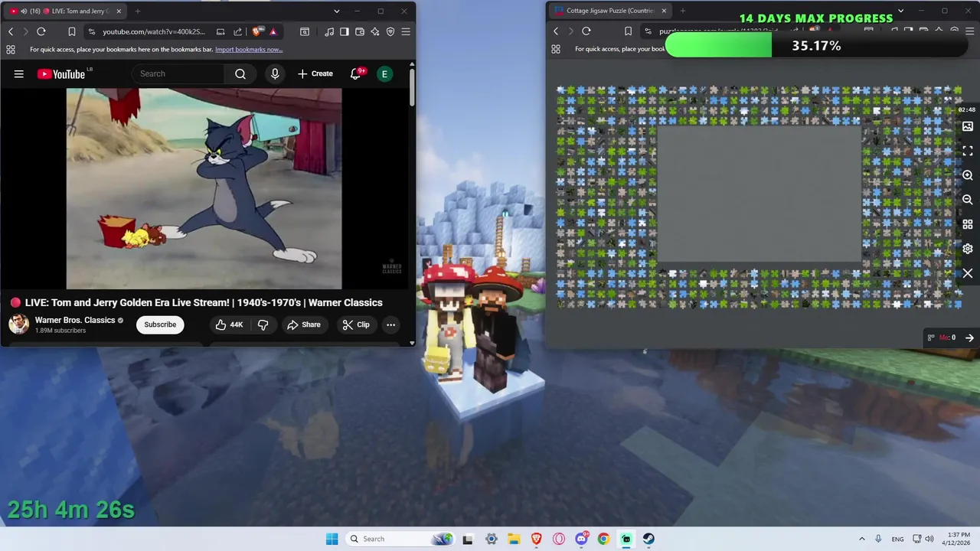
Task: Open a new tab in the YouTube window
Action: (138, 11)
